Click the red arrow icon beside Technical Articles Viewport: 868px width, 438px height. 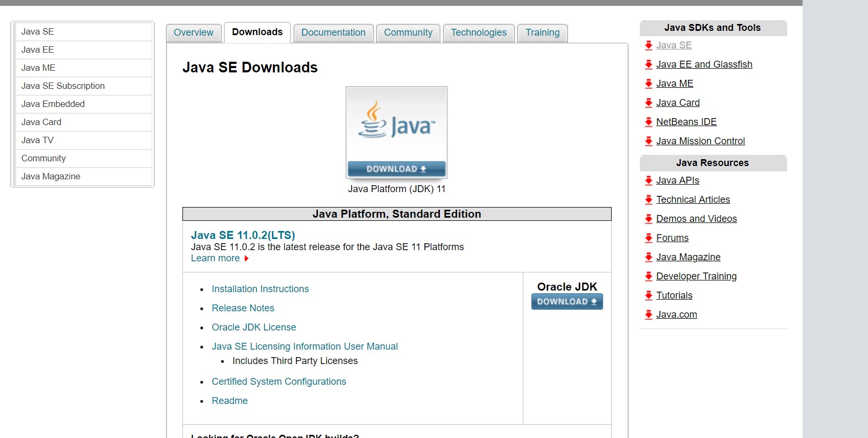[648, 200]
